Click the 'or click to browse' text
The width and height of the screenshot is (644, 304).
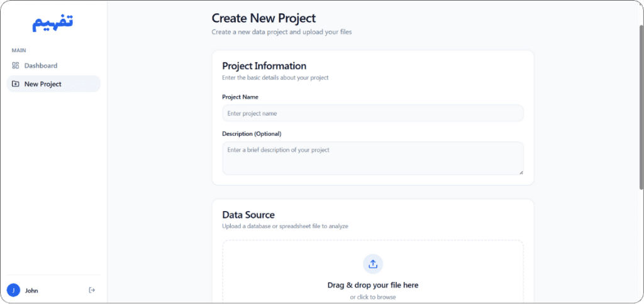click(373, 297)
